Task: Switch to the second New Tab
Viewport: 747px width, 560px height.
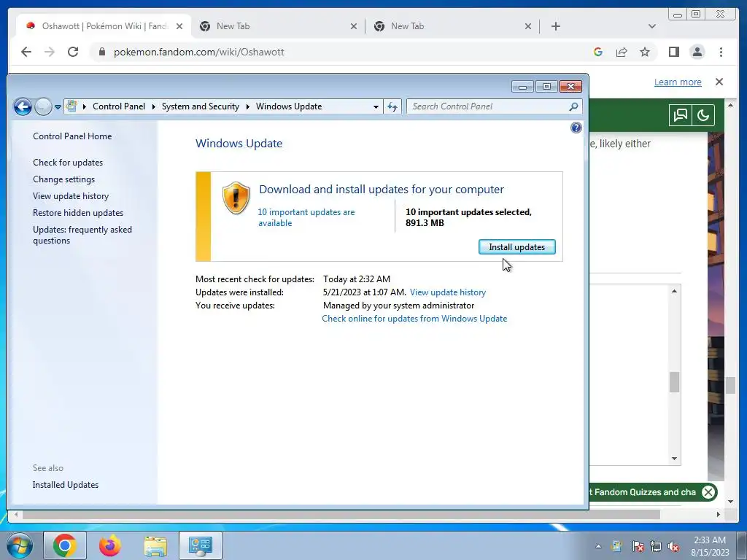Action: (x=452, y=26)
